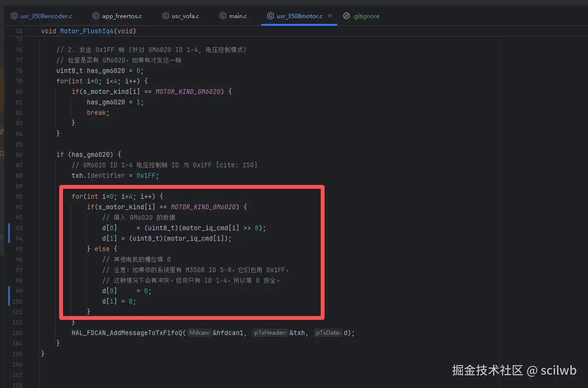Click MOTOR_KIND_GM6020 on line 91

[203, 207]
